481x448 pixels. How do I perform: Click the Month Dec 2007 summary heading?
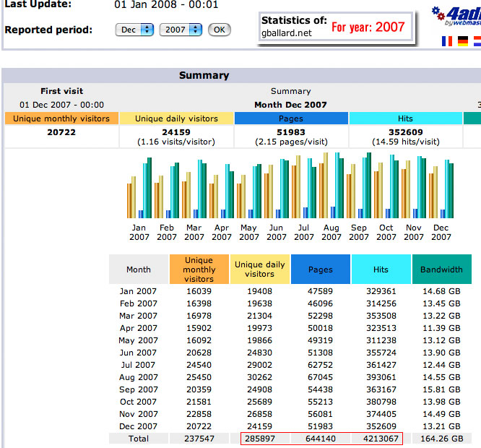(x=290, y=105)
